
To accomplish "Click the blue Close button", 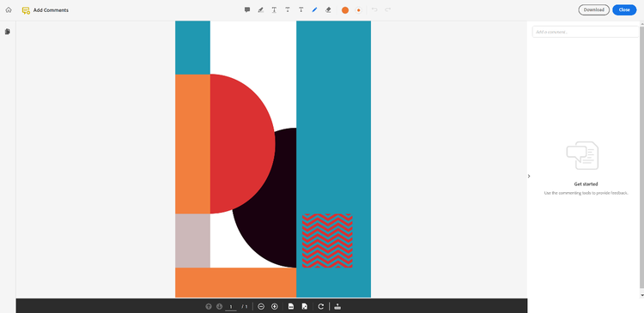I will 624,9.
